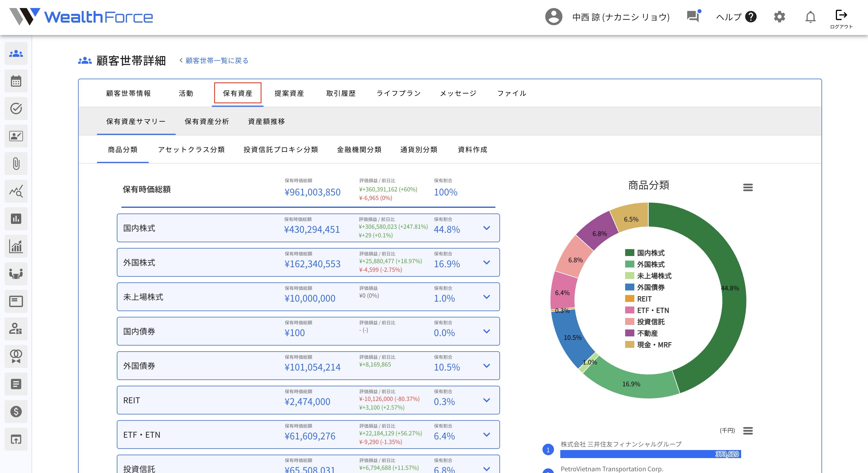The width and height of the screenshot is (868, 473).
Task: Switch to the 顧客世帯情報 tab
Action: pos(128,93)
